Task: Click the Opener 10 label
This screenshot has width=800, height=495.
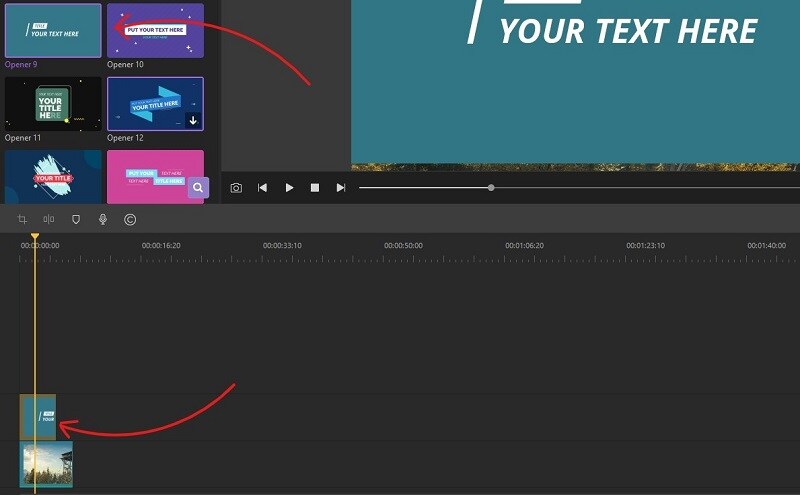Action: [x=125, y=64]
